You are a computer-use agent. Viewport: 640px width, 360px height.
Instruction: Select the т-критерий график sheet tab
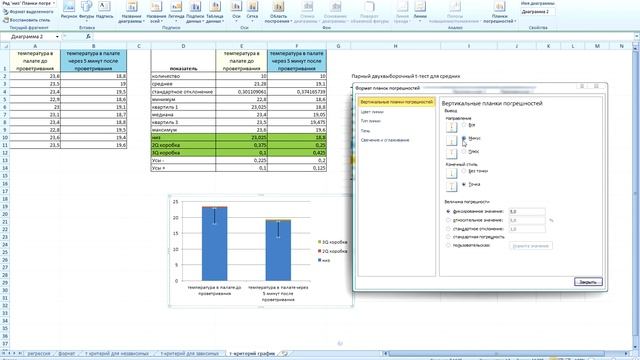coord(252,353)
